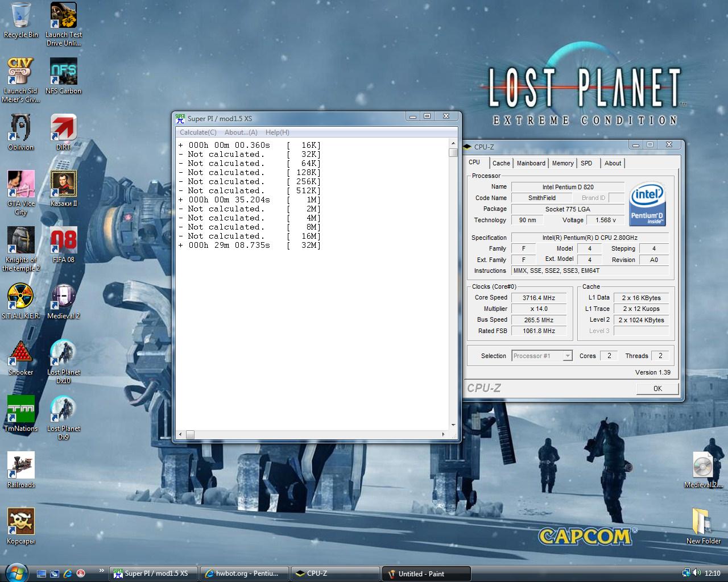Click the Super PI taskbar button
728x582 pixels.
pos(154,573)
